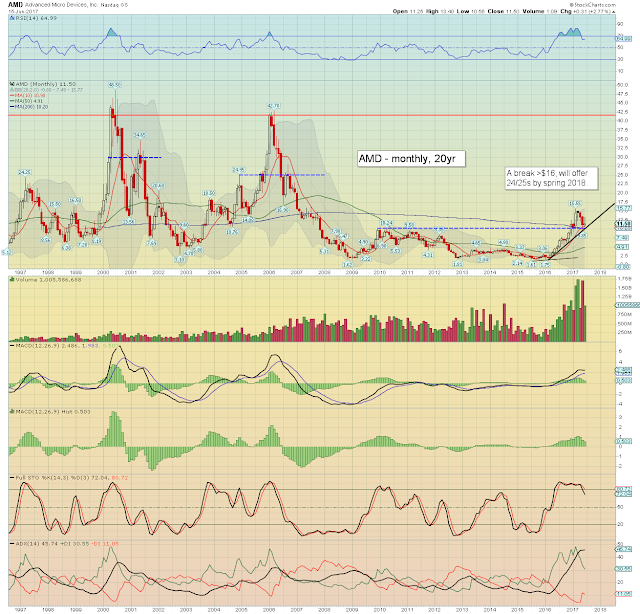Click the green Volume legend icon
The image size is (640, 614).
click(x=12, y=280)
